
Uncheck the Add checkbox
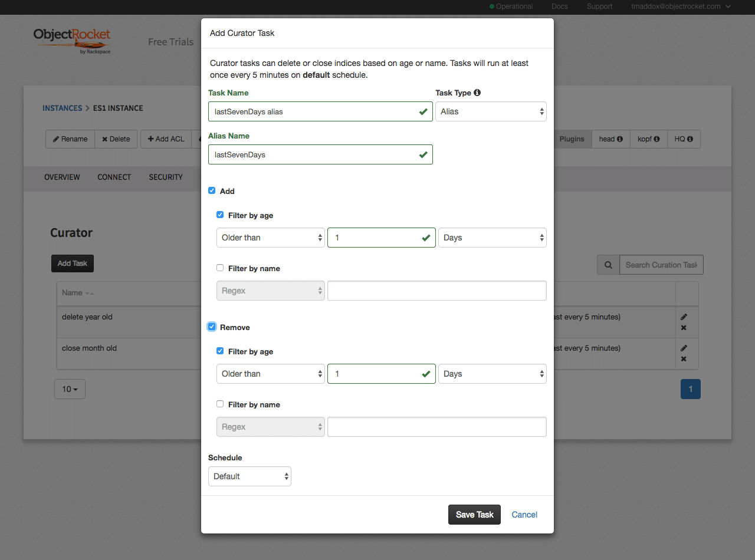click(x=212, y=190)
